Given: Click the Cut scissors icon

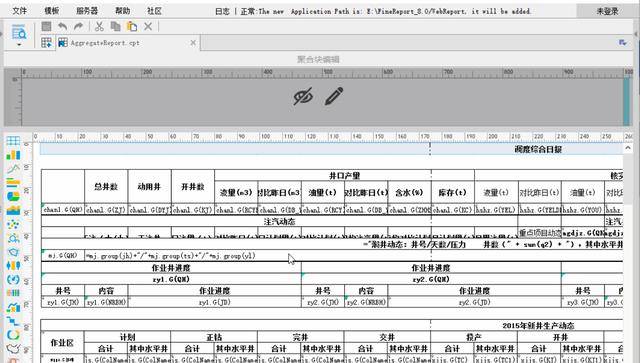Looking at the screenshot, I should 99,27.
